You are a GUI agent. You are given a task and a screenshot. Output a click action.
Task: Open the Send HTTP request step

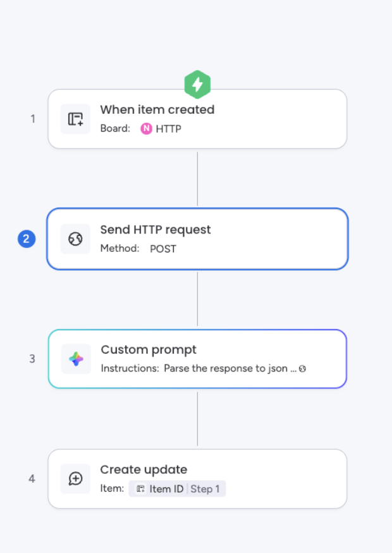tap(197, 239)
